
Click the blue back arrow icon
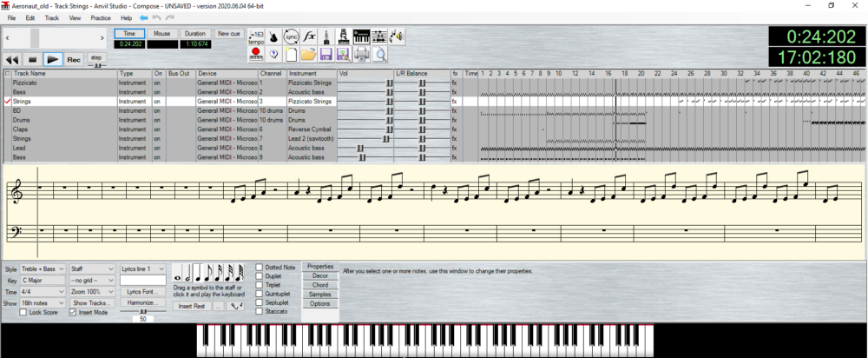click(x=144, y=17)
